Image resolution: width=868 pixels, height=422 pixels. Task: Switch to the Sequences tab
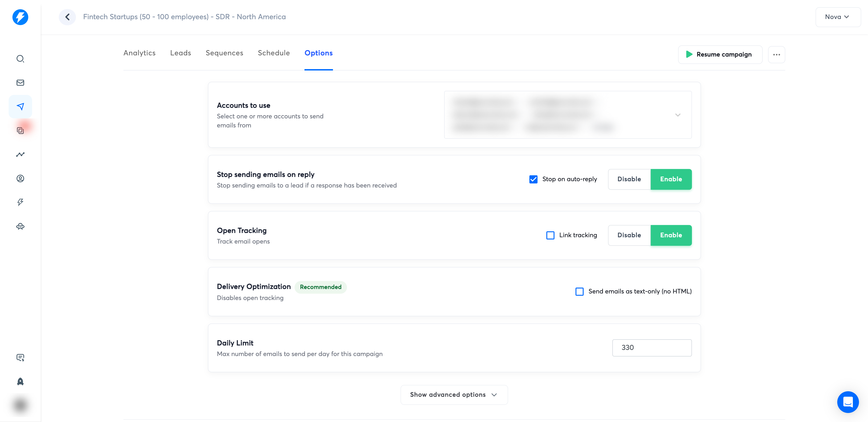224,53
